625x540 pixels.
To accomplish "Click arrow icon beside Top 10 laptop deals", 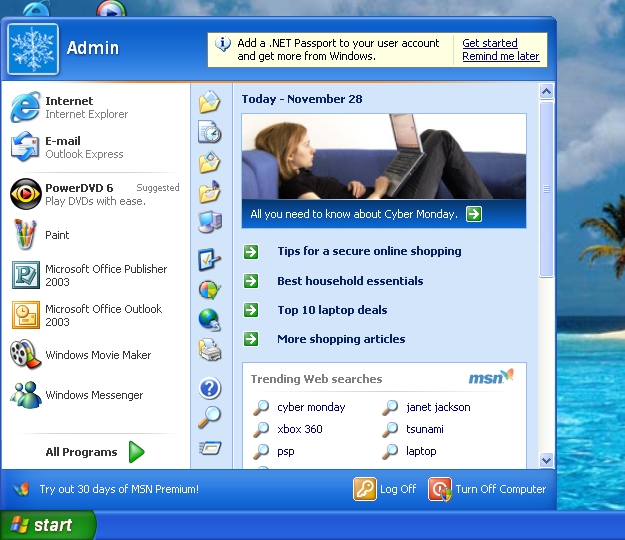I will pyautogui.click(x=251, y=310).
